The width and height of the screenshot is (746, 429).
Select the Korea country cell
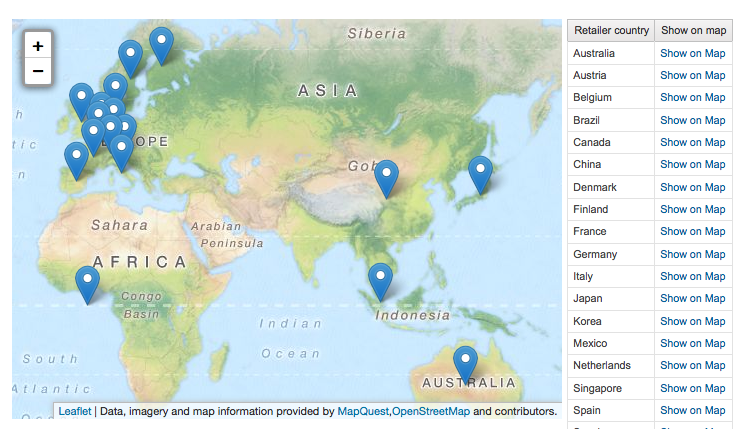click(x=611, y=322)
